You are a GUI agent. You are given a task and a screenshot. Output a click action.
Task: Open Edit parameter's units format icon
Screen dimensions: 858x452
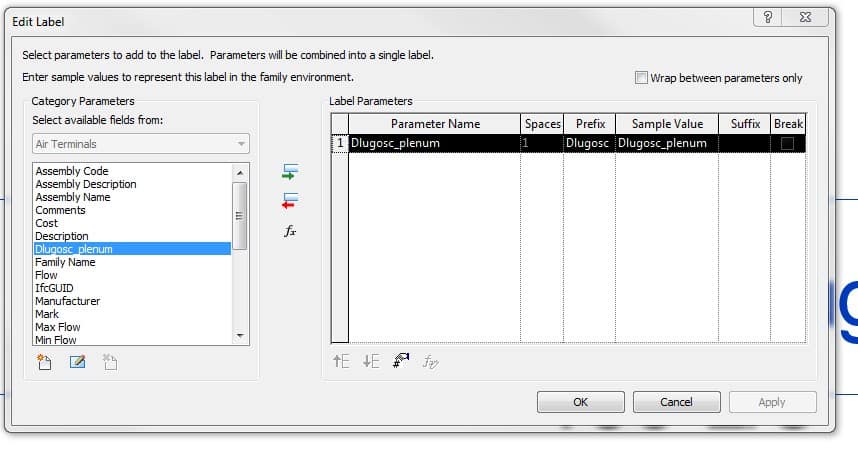point(401,361)
